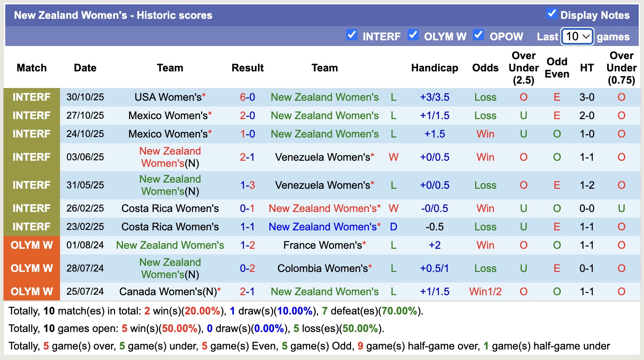Open Canada Women's(N) team link
The width and height of the screenshot is (644, 360).
170,291
